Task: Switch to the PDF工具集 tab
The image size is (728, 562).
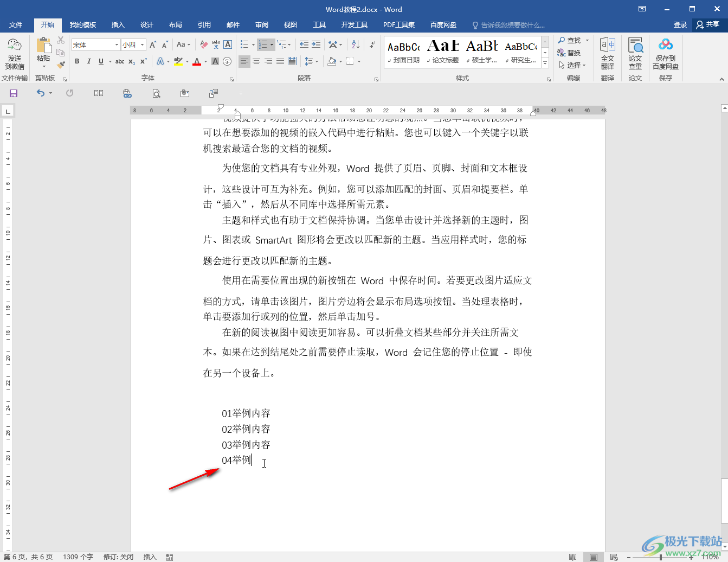Action: coord(399,25)
